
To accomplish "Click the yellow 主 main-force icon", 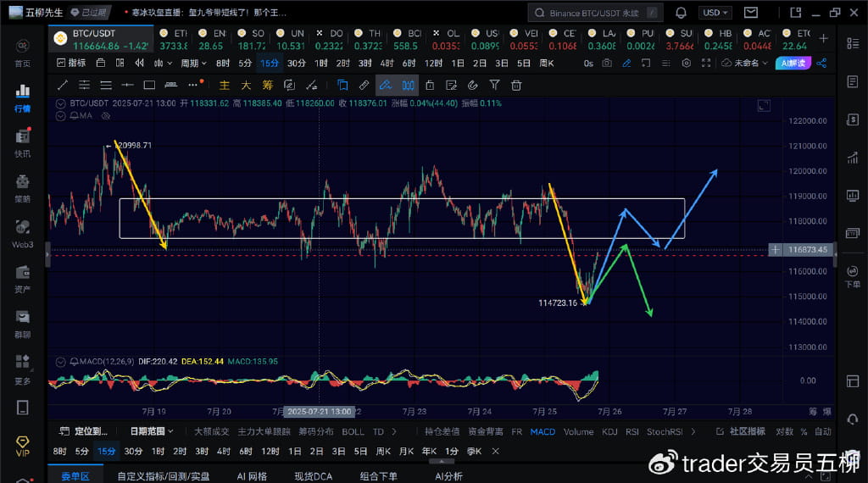I will (x=224, y=86).
